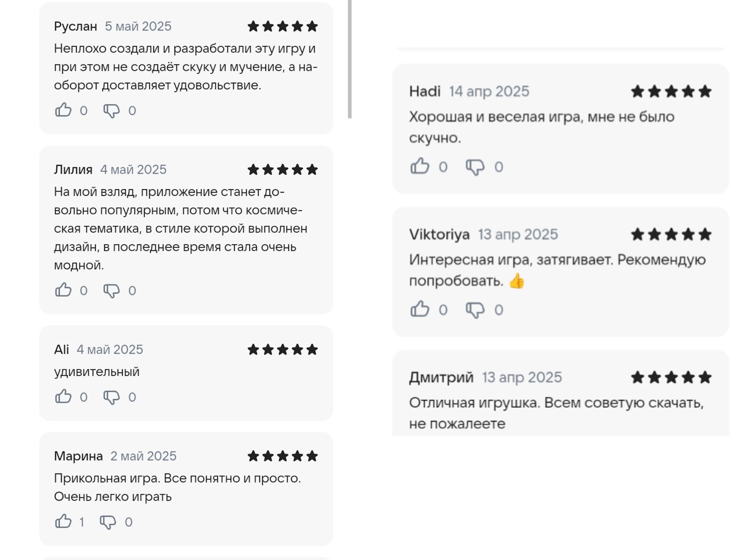
Task: Click the star rating on Марина's review
Action: [282, 456]
